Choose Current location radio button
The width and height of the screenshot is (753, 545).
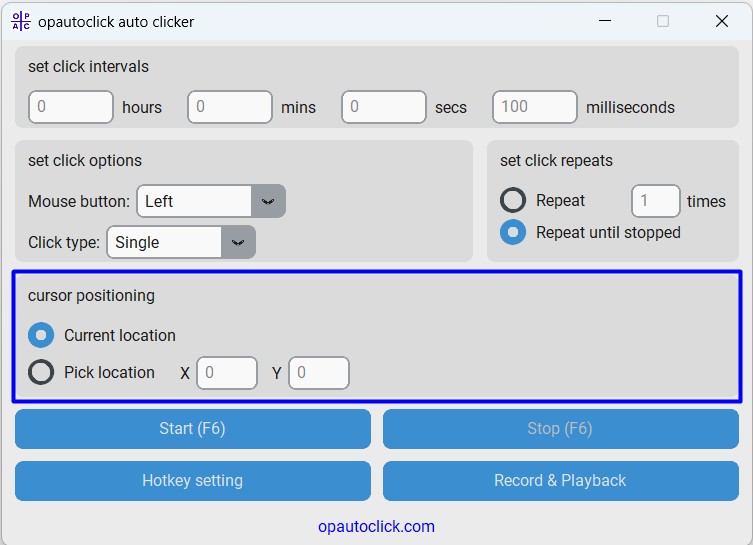(x=41, y=335)
